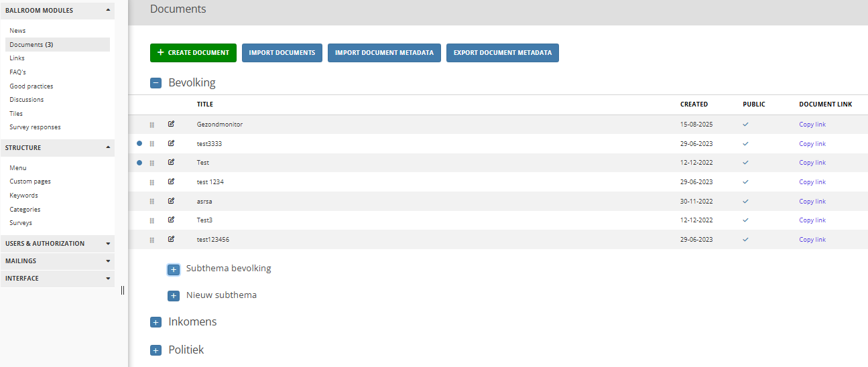The width and height of the screenshot is (868, 367).
Task: Click the Gezondmonitor title text
Action: click(220, 125)
